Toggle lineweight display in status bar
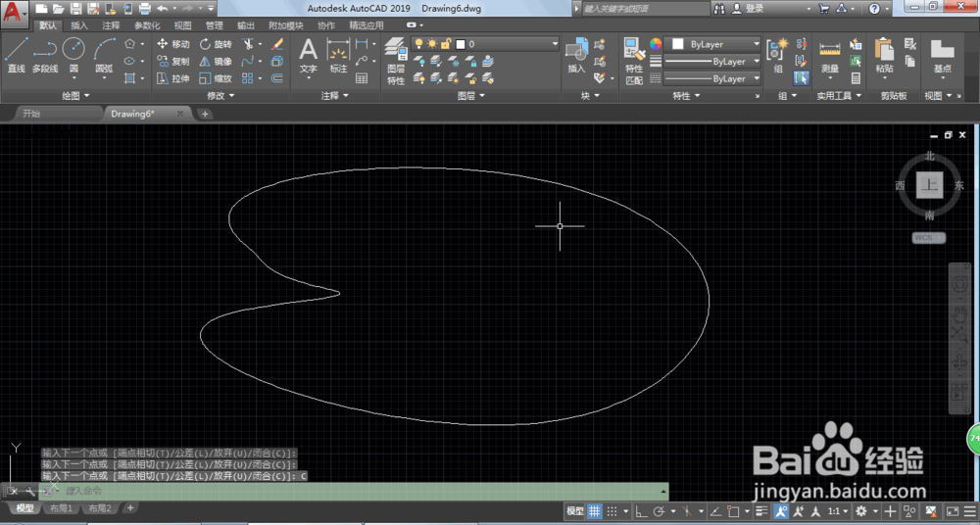The width and height of the screenshot is (980, 525). [x=761, y=511]
